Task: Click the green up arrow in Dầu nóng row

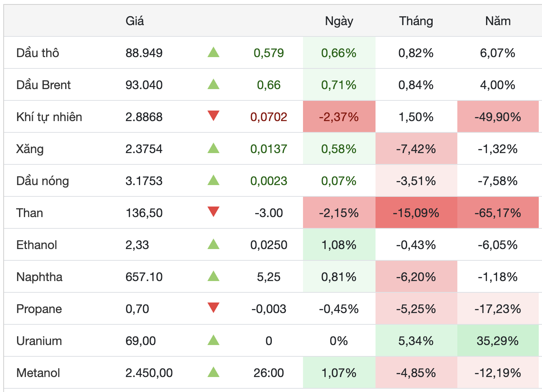Action: point(213,180)
